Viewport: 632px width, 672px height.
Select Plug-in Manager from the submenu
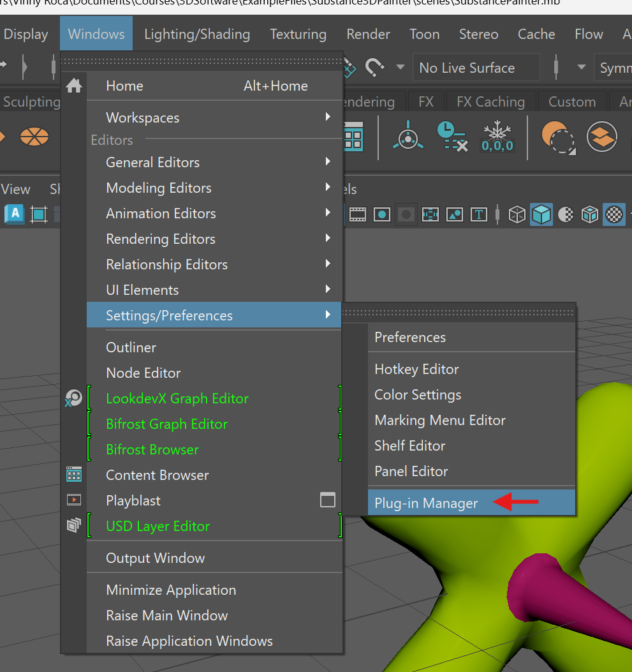pos(426,503)
